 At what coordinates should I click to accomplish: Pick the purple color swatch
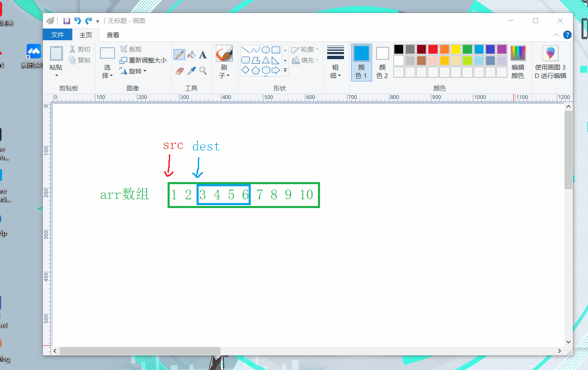[x=502, y=49]
